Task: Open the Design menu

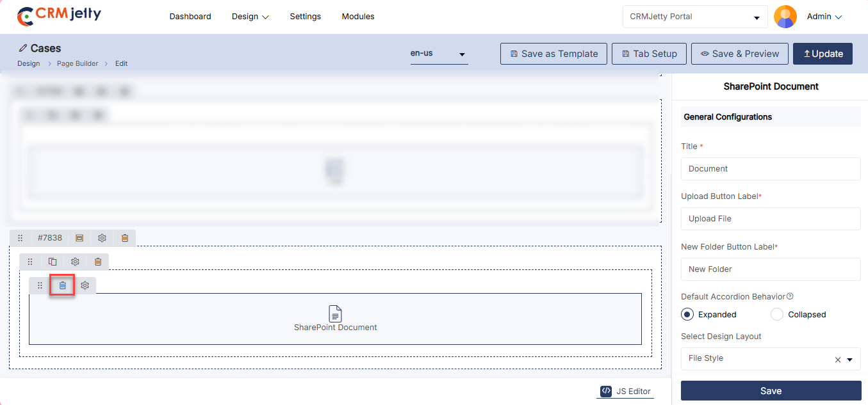Action: [x=250, y=17]
